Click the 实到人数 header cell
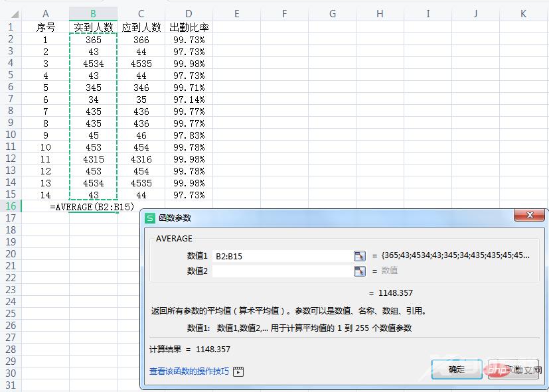Image resolution: width=549 pixels, height=392 pixels. click(93, 27)
